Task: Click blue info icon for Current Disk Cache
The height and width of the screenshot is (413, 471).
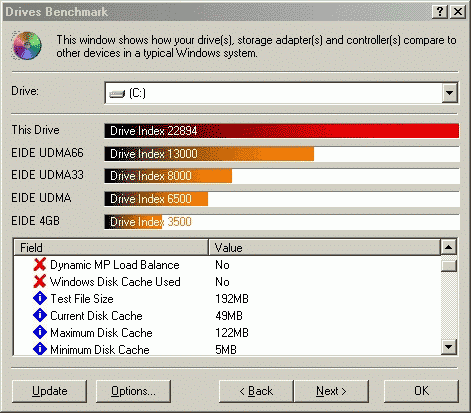Action: 40,315
